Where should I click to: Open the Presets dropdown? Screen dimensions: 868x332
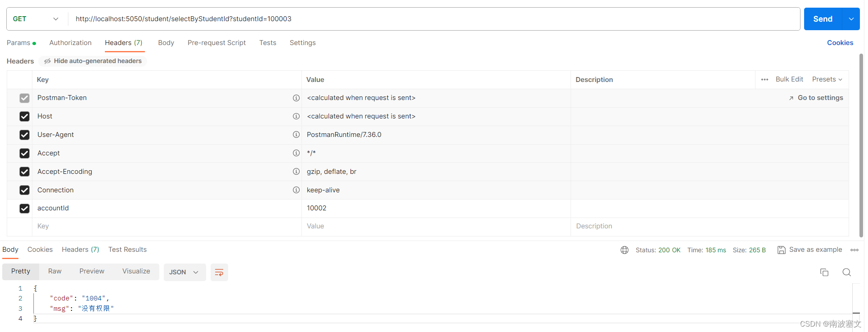click(827, 79)
